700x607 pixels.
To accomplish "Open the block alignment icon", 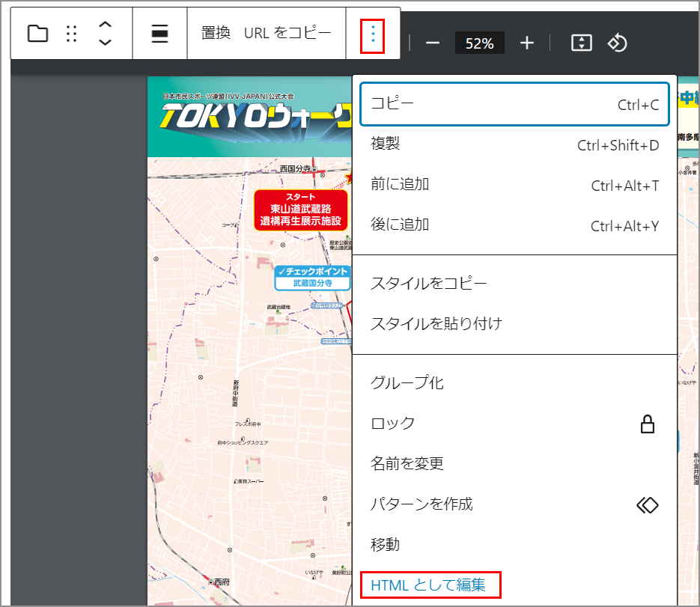I will (159, 34).
